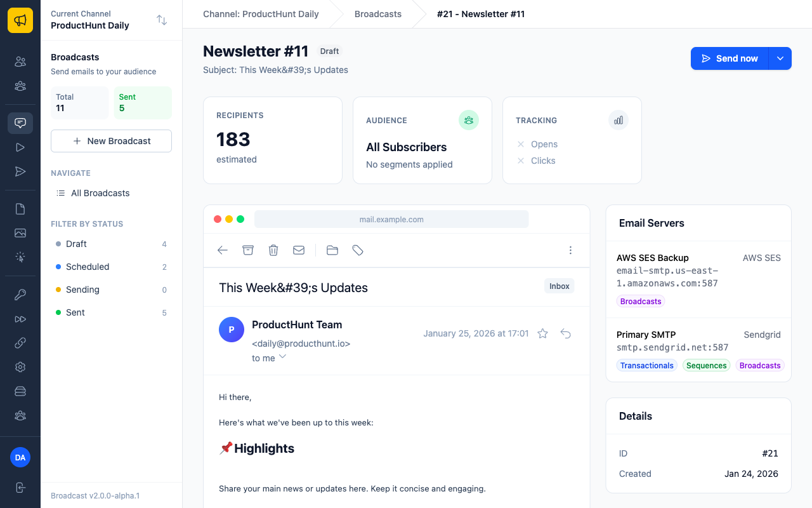Viewport: 812px width, 508px height.
Task: Click the sign out icon
Action: (20, 488)
